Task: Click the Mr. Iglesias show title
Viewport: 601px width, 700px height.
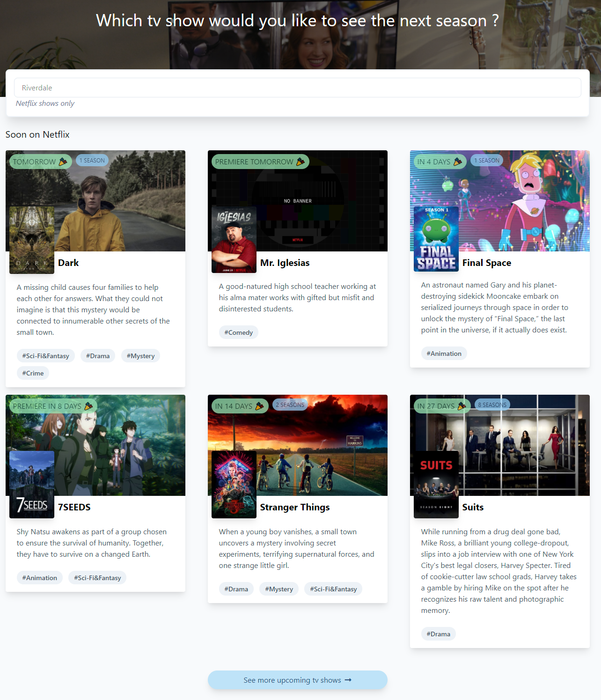Action: coord(285,263)
